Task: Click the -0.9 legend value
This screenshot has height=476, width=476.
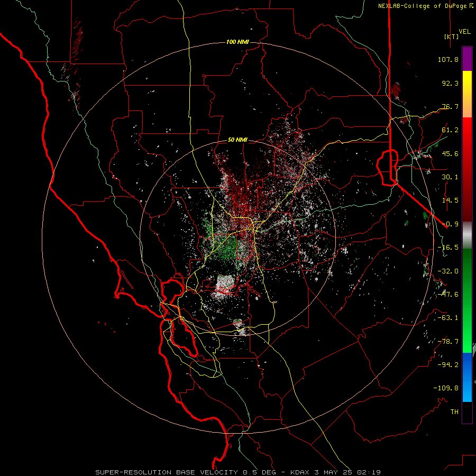Action: [450, 224]
